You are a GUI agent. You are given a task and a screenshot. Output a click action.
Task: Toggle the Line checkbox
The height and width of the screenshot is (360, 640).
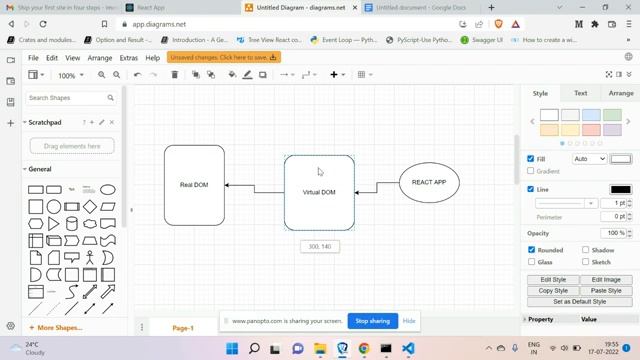click(531, 189)
